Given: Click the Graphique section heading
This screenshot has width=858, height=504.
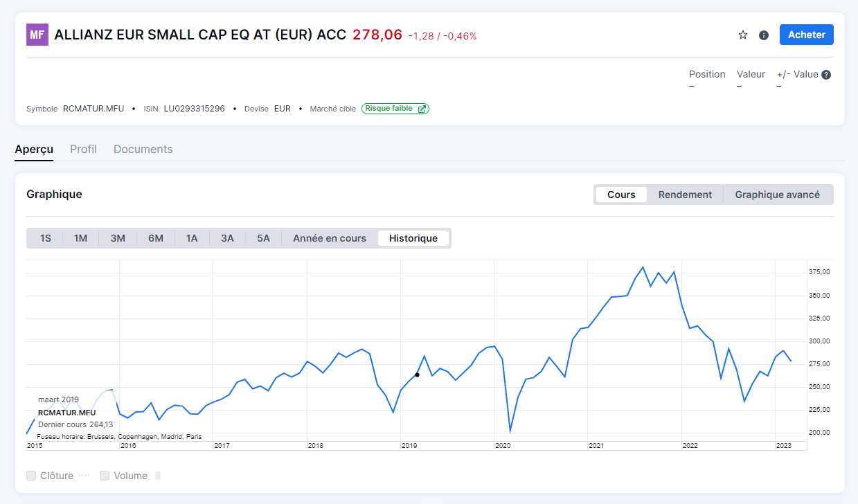Looking at the screenshot, I should pyautogui.click(x=54, y=195).
